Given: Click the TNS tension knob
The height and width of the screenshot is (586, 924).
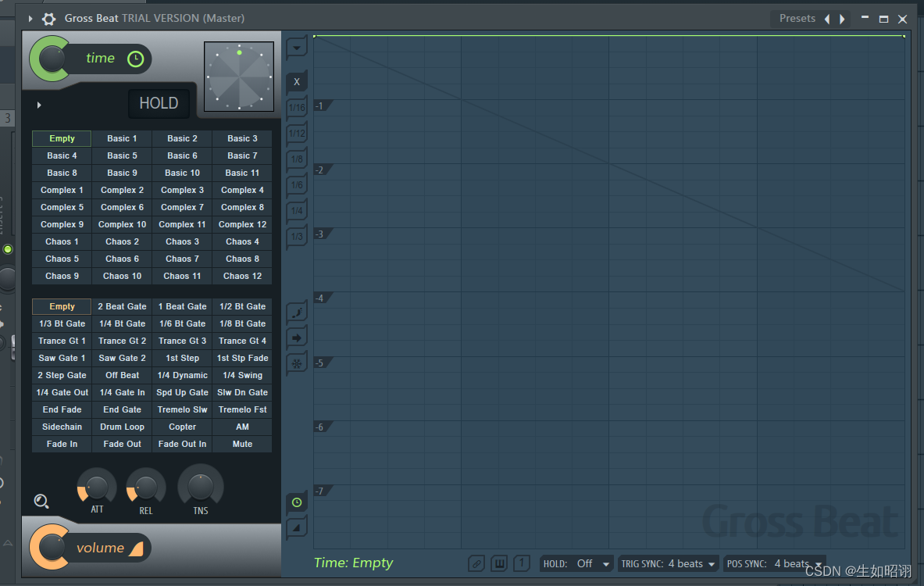Looking at the screenshot, I should pyautogui.click(x=201, y=485).
